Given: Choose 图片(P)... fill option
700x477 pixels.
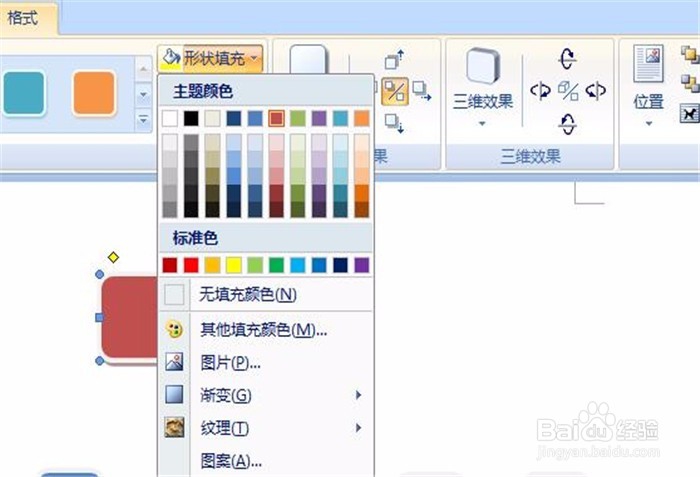Looking at the screenshot, I should (266, 362).
